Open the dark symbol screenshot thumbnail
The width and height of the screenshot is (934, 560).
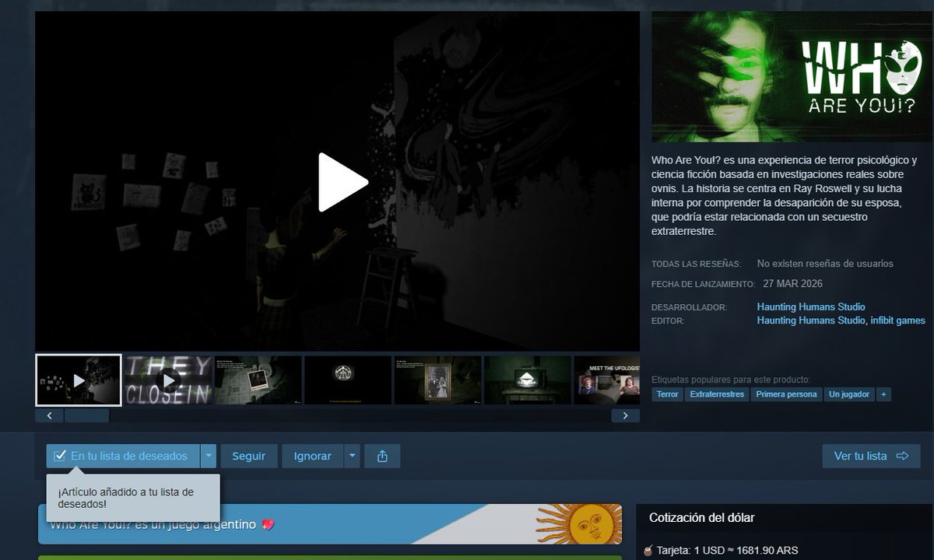tap(348, 380)
